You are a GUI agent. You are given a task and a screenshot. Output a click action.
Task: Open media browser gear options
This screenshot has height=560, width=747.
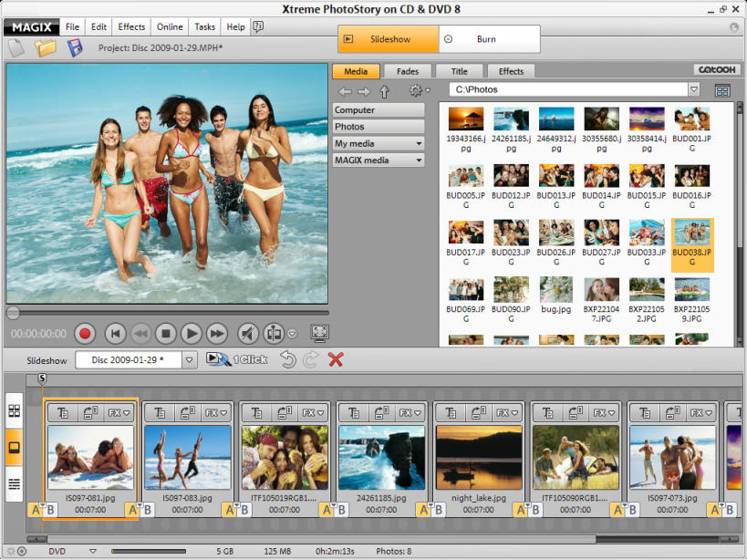(x=415, y=90)
